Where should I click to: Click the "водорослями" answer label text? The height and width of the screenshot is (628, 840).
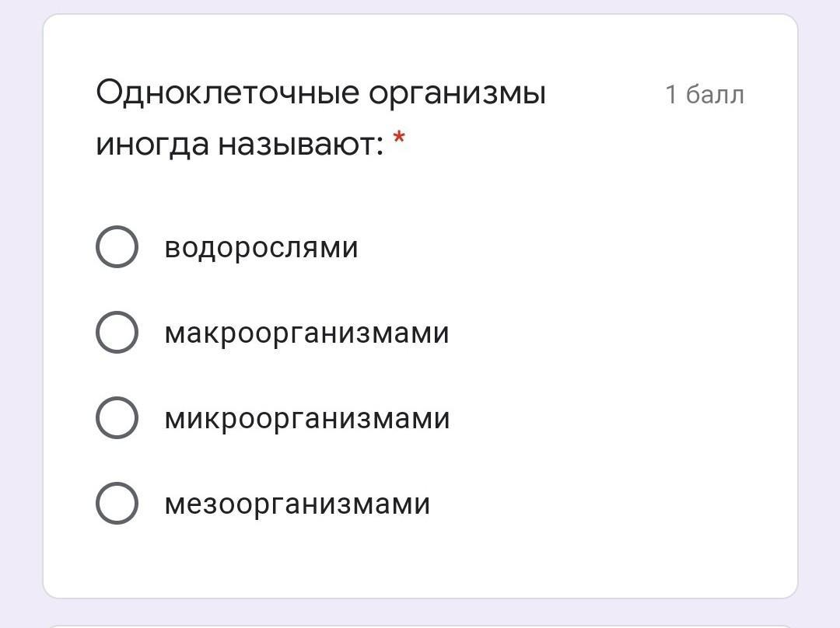(x=261, y=248)
